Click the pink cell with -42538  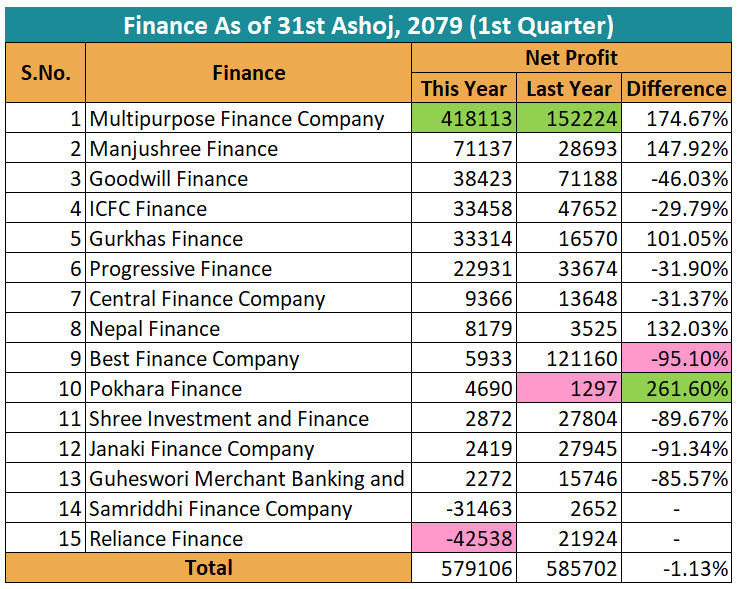(464, 539)
